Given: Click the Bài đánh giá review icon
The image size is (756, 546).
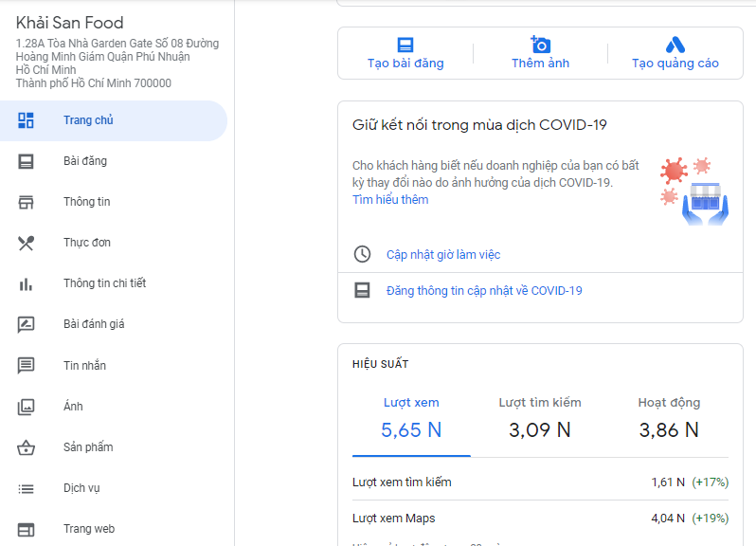Looking at the screenshot, I should [26, 324].
